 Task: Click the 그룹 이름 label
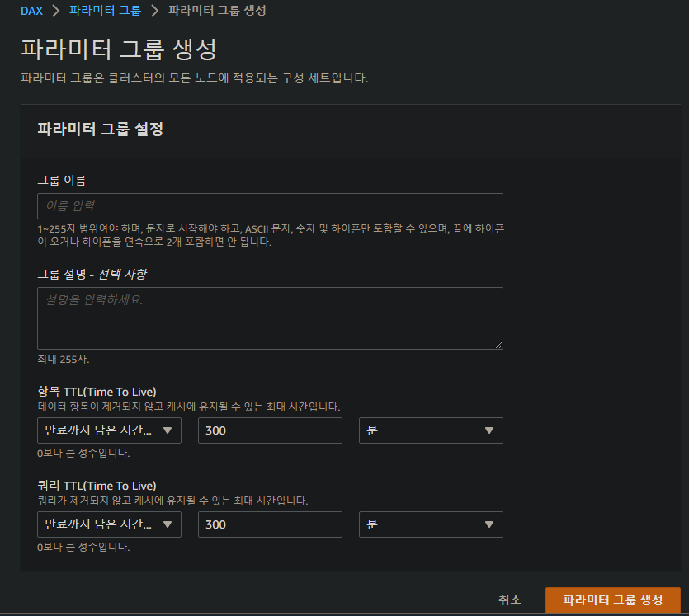tap(62, 180)
